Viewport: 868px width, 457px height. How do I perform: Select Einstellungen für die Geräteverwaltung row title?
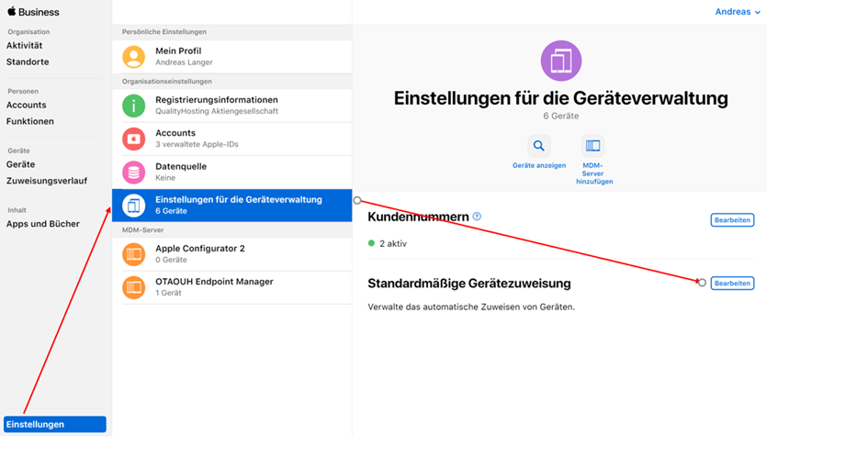[239, 200]
